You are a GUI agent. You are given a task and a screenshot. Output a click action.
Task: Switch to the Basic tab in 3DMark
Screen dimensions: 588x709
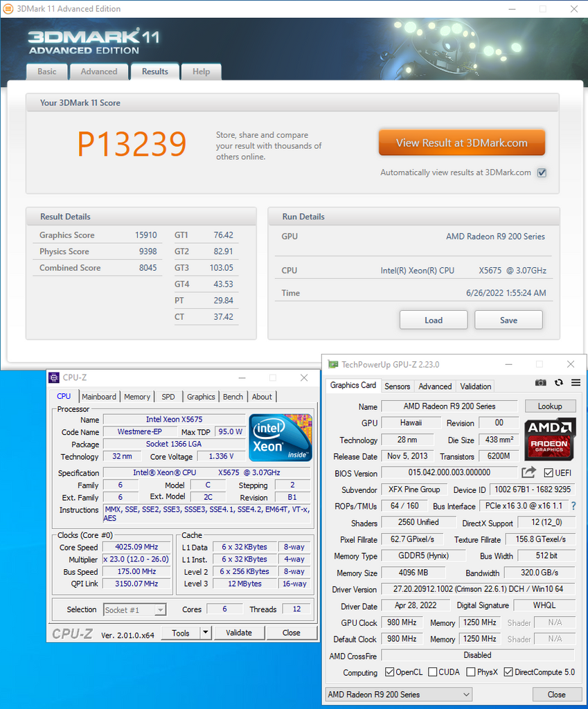(x=47, y=71)
